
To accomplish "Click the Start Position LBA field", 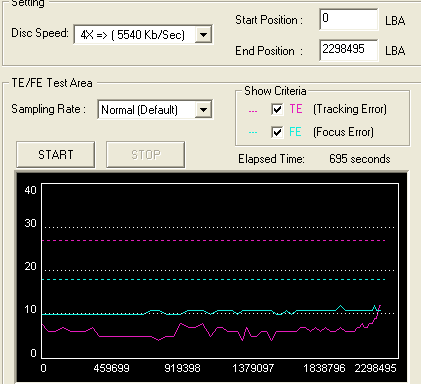I will [349, 20].
